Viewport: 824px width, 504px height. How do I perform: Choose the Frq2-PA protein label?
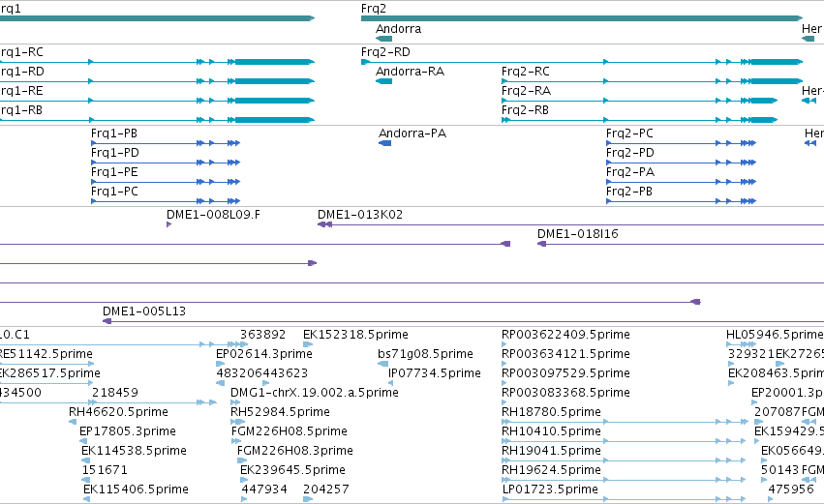click(630, 172)
